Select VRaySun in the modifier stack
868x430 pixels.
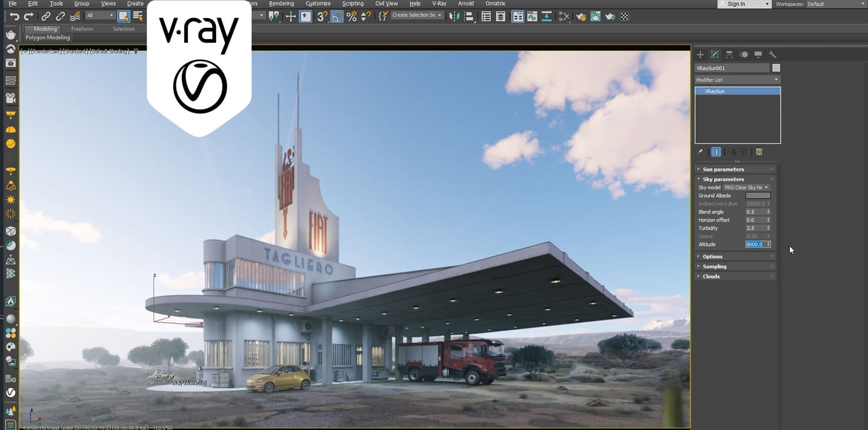click(738, 92)
